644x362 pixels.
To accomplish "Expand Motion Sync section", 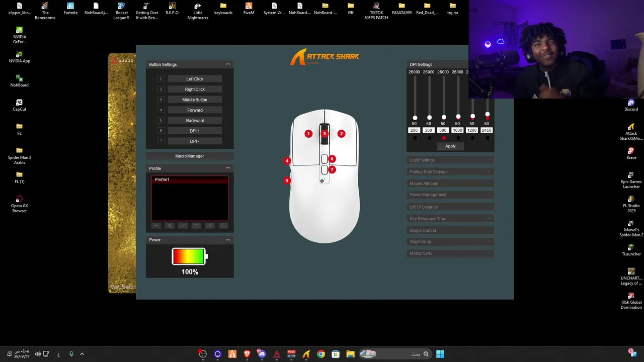I will (x=450, y=253).
